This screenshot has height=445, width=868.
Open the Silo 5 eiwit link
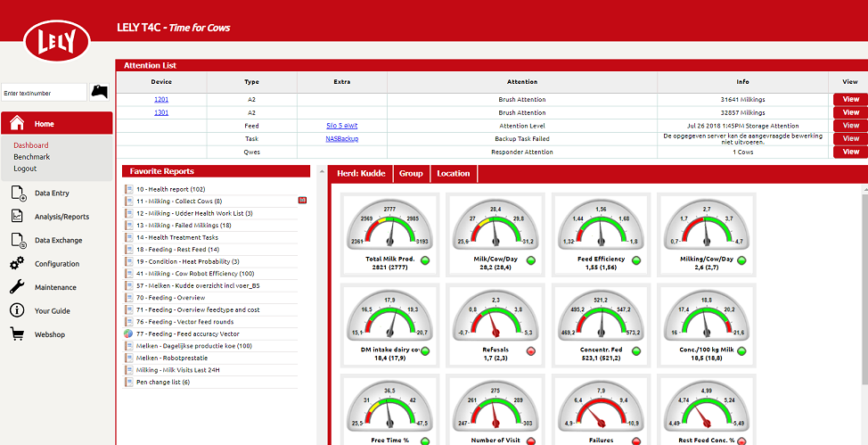click(x=342, y=126)
